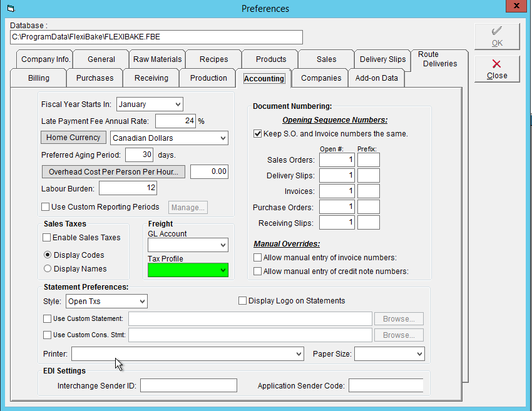This screenshot has height=411, width=532.
Task: Click the Purchase Orders prefix field
Action: click(x=369, y=207)
